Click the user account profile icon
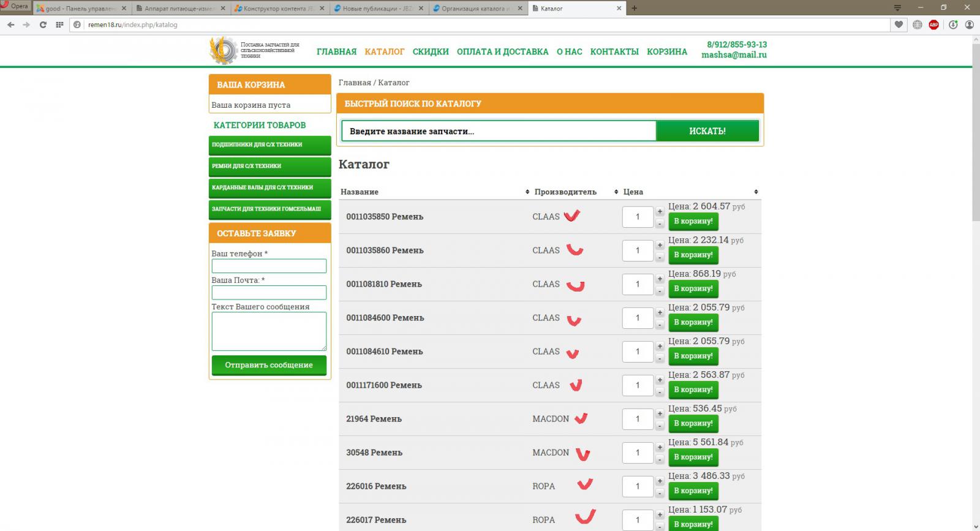 click(x=969, y=24)
